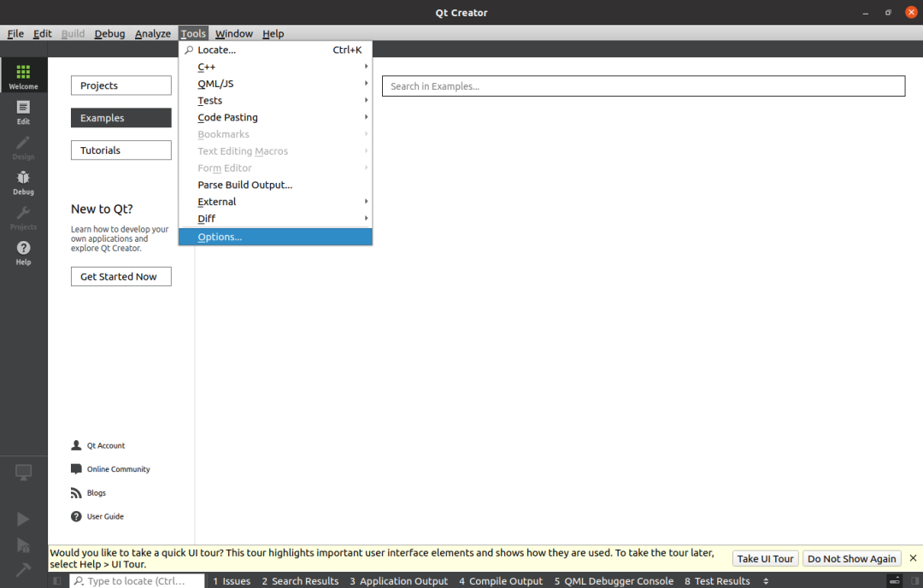The height and width of the screenshot is (588, 923).
Task: Expand the QML/JS submenu
Action: (x=275, y=84)
